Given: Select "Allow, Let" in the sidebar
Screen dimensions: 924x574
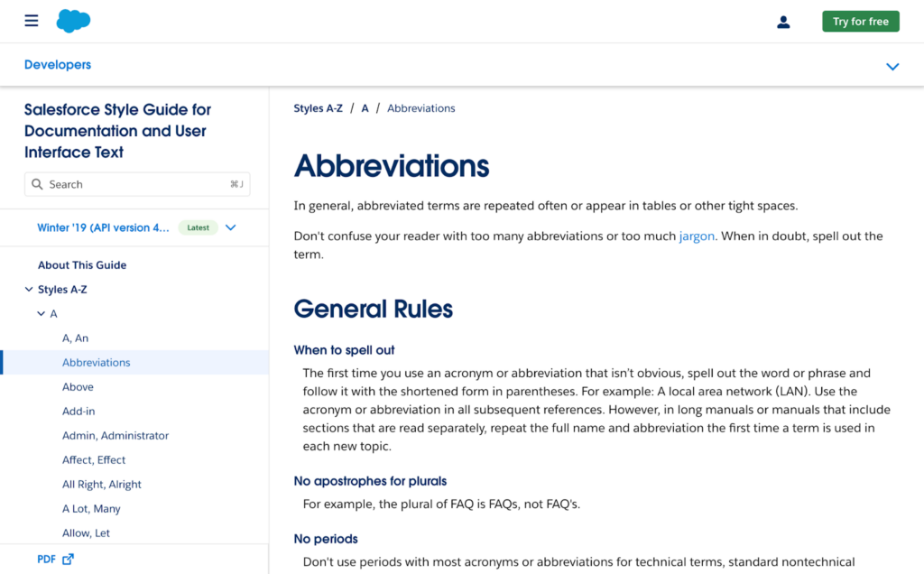Looking at the screenshot, I should [x=85, y=532].
